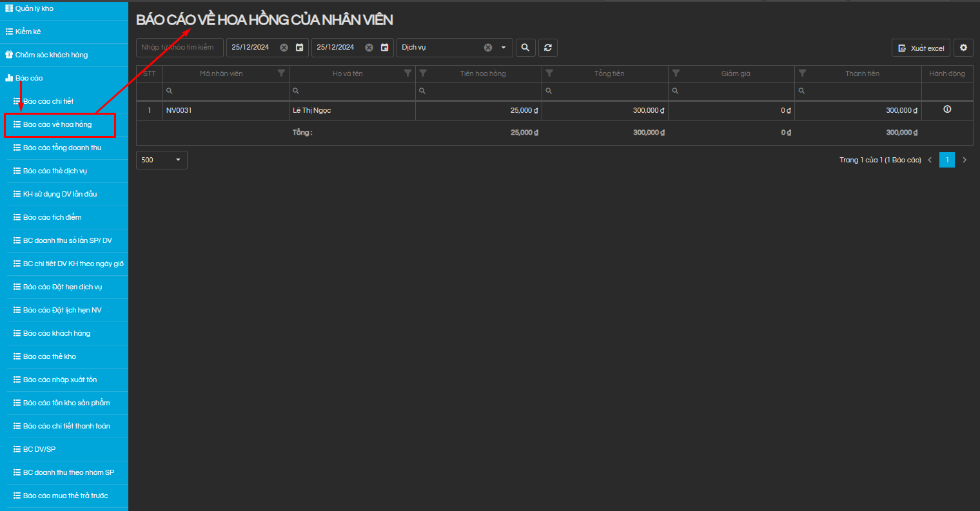980x511 pixels.
Task: Go to next page arrow
Action: click(965, 160)
